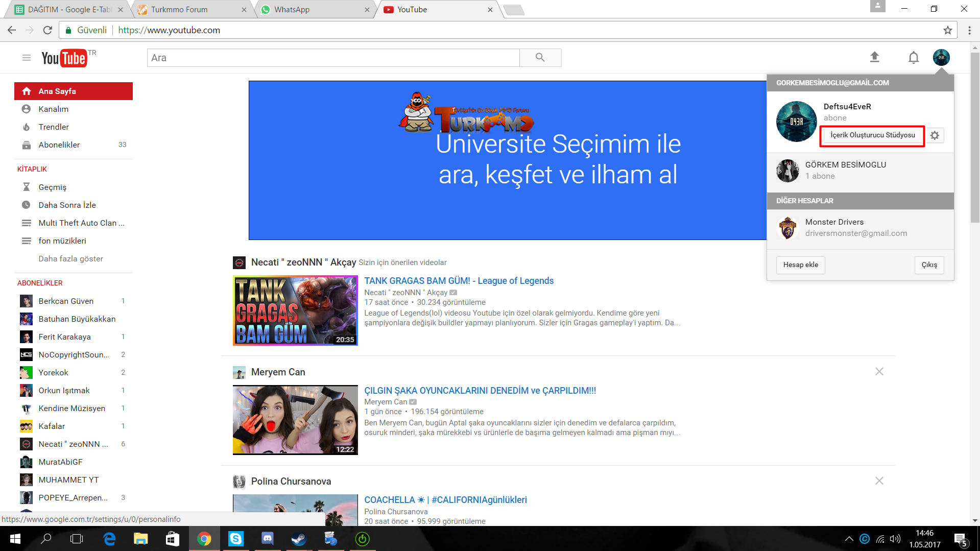This screenshot has width=980, height=551.
Task: Open ÇILGIN ŞAKA OYUNCAKLARINI video title
Action: (480, 391)
